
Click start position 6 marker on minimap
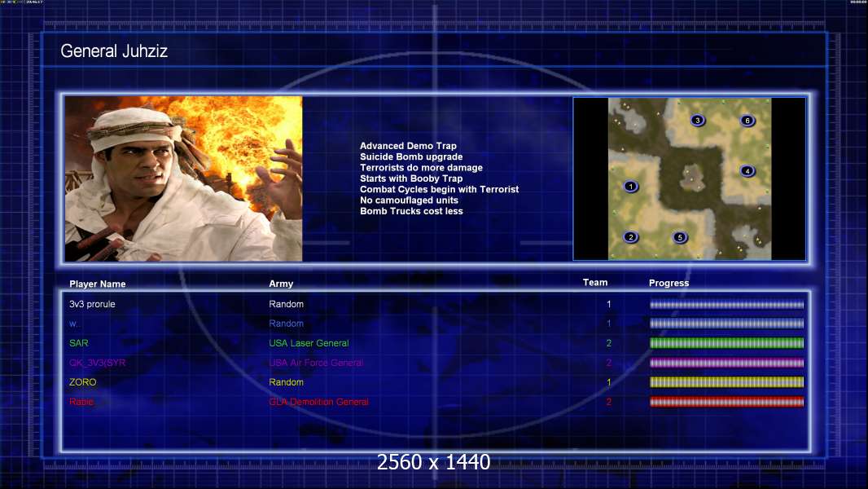point(747,120)
